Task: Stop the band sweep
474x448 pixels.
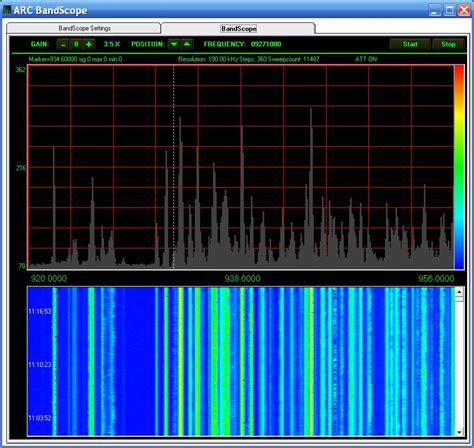Action: [x=448, y=44]
